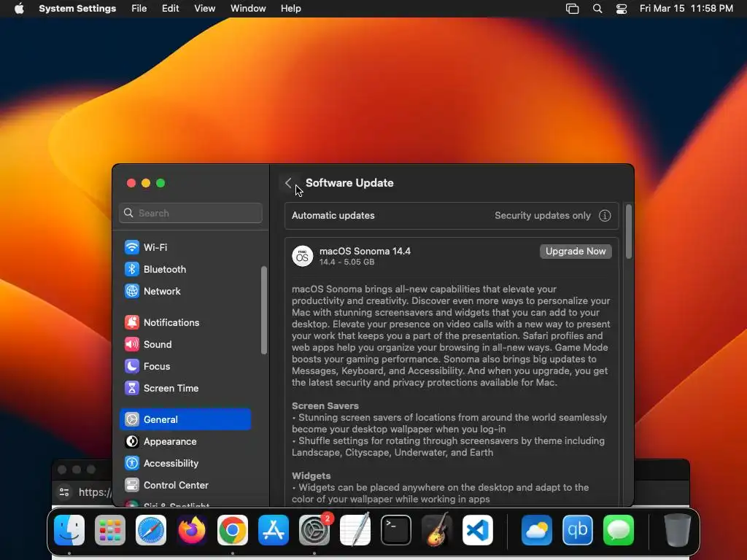The image size is (747, 560).
Task: Open TextEdit from the Dock
Action: pos(355,530)
